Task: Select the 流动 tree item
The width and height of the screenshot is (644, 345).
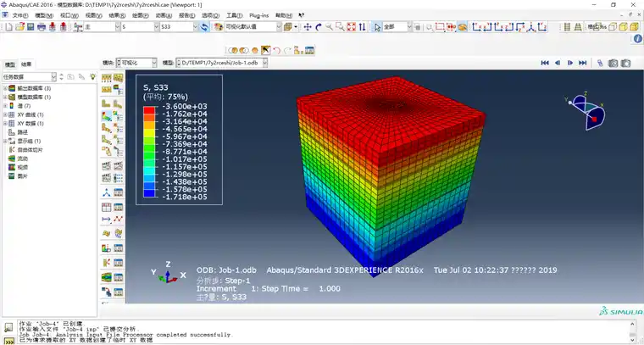Action: [x=22, y=159]
